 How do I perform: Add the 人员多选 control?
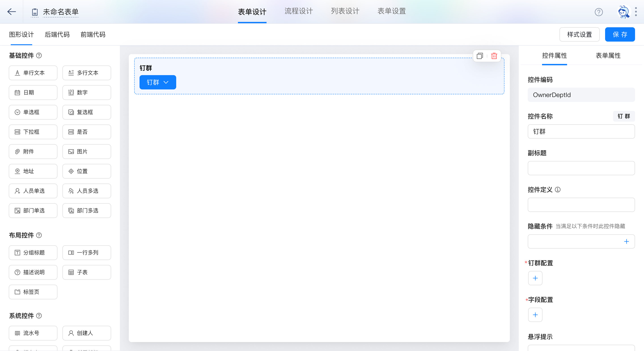pos(87,191)
